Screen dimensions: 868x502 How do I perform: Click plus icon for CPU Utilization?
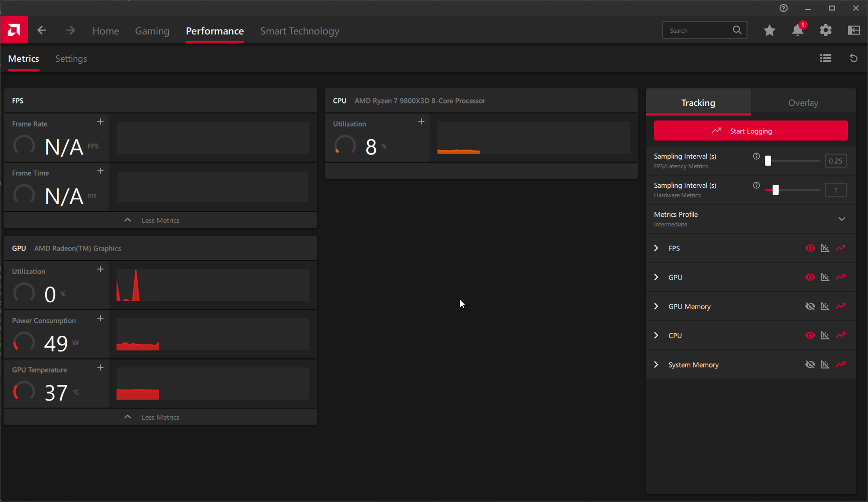point(421,121)
